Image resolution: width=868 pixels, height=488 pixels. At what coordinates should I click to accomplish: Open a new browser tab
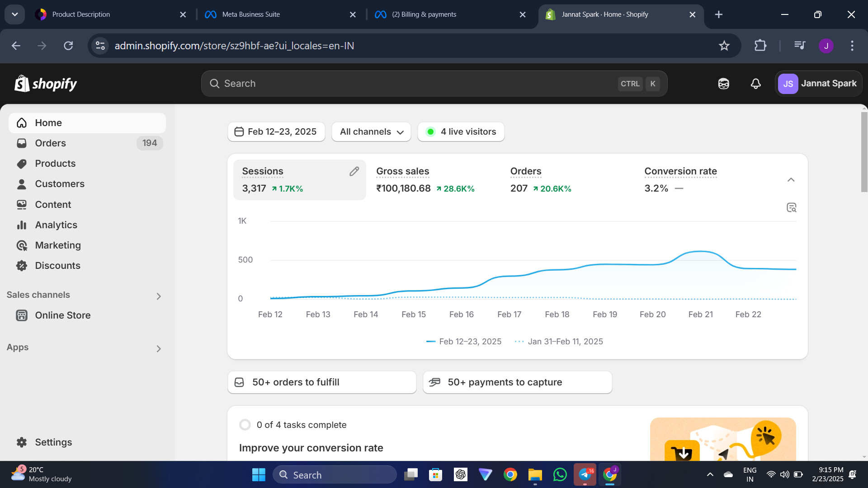(x=719, y=14)
